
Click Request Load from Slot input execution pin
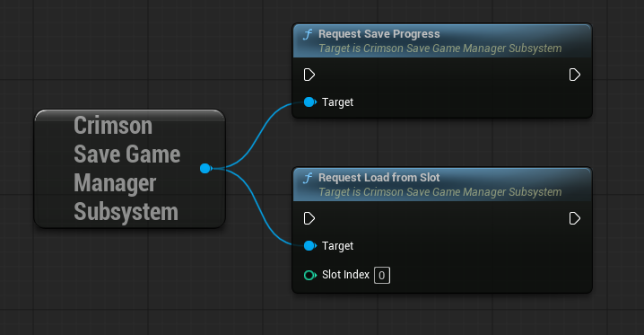309,218
